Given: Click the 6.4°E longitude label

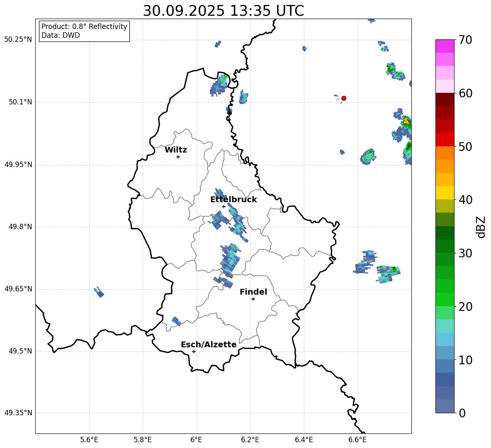Looking at the screenshot, I should point(304,440).
